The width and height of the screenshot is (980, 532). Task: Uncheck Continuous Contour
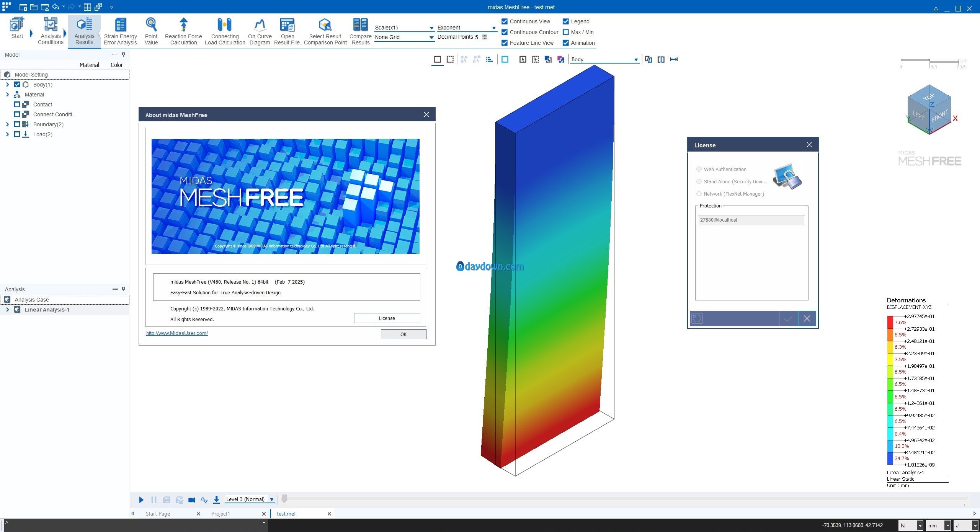505,32
